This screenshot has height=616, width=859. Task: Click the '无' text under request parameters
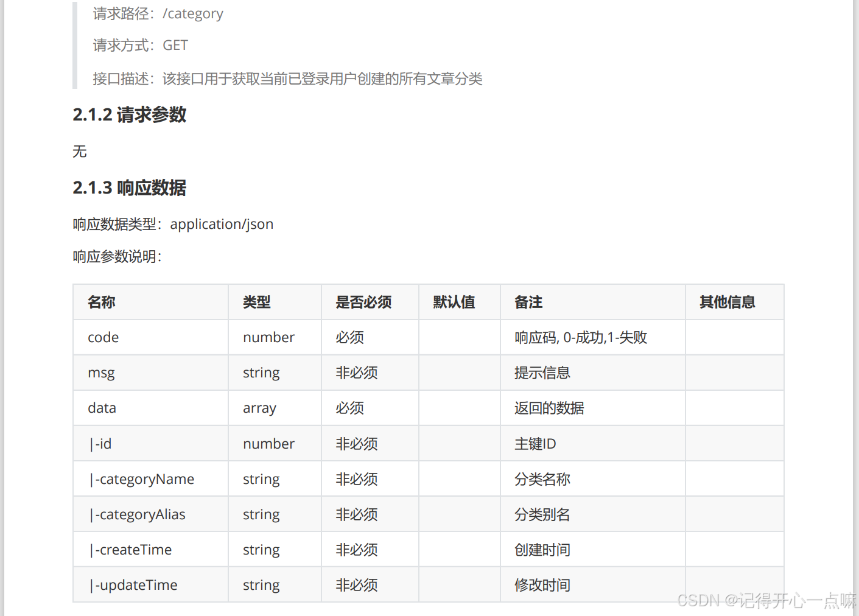(80, 151)
